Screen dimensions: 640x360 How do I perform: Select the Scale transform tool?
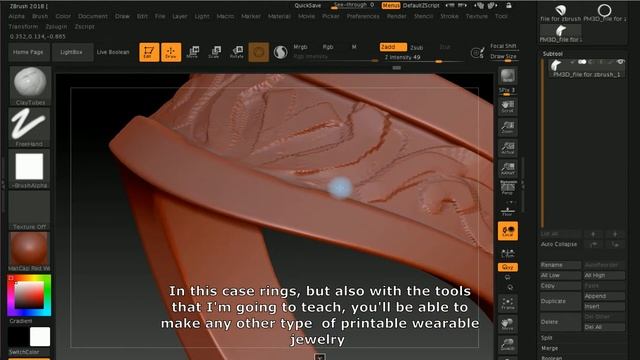click(215, 52)
